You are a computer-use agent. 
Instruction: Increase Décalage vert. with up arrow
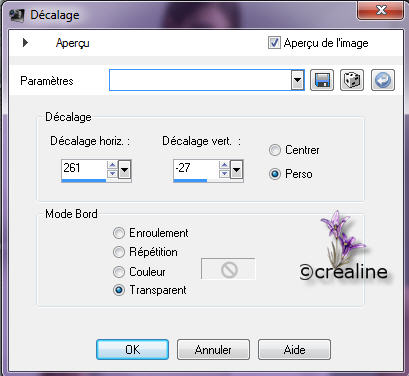pyautogui.click(x=224, y=165)
